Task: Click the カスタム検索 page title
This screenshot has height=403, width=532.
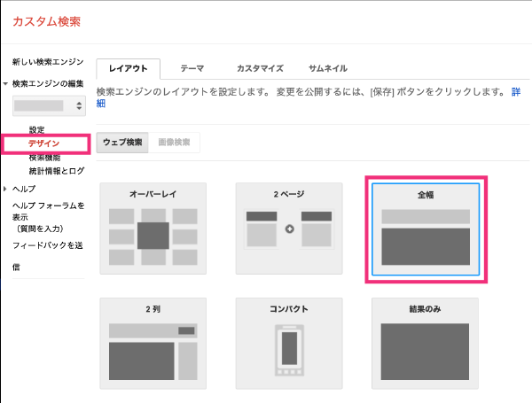Action: (48, 21)
